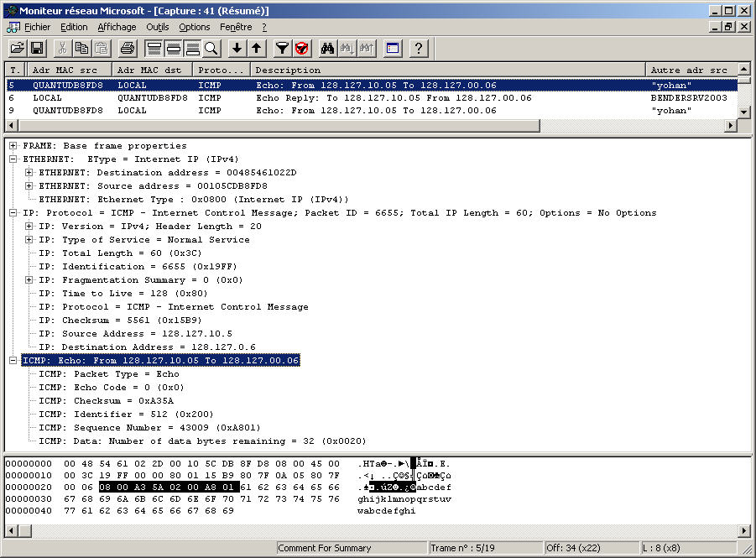Print the capture with the printer icon
The image size is (756, 558).
(128, 48)
